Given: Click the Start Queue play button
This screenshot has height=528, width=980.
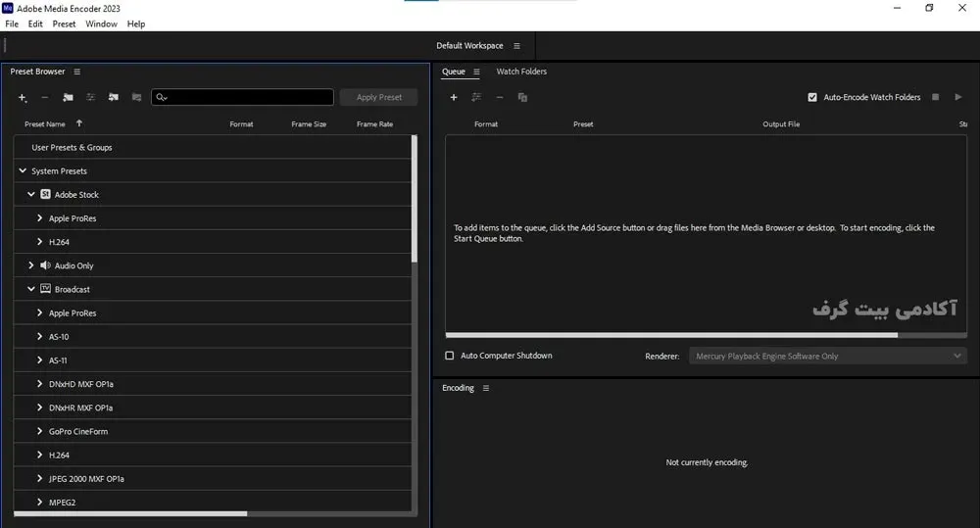Looking at the screenshot, I should 958,98.
